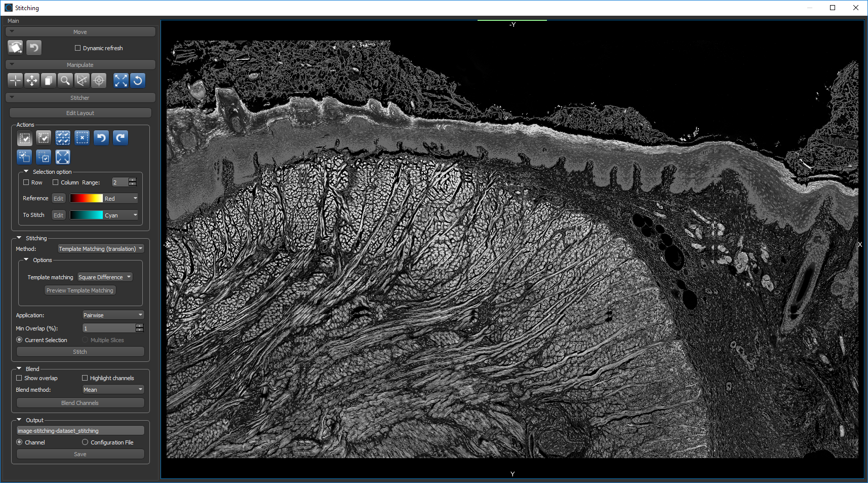This screenshot has width=868, height=483.
Task: Click the output name text field
Action: click(x=80, y=431)
